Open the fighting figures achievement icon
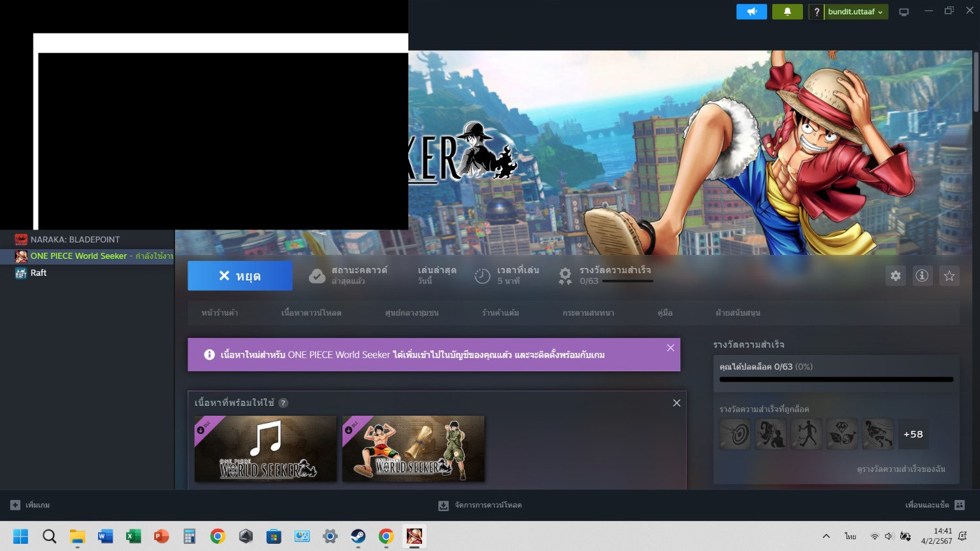 pyautogui.click(x=771, y=434)
